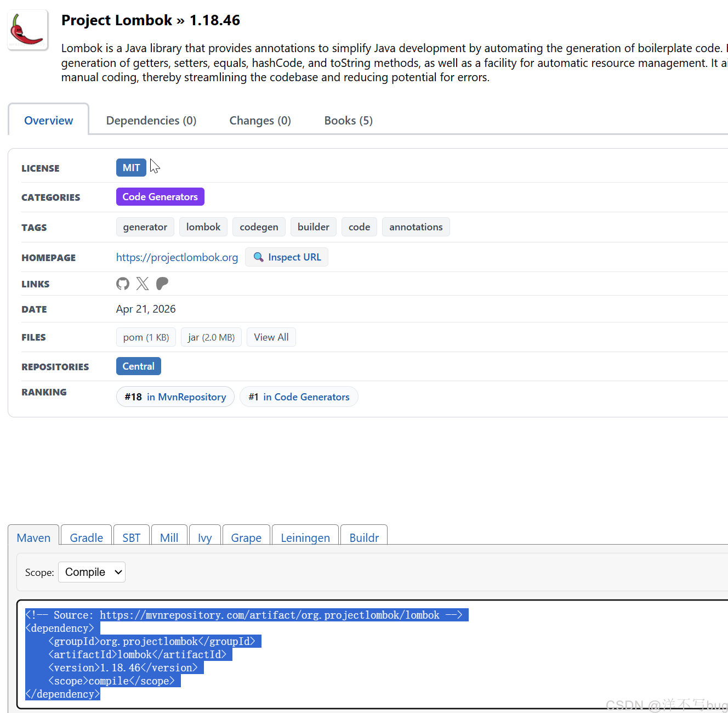
Task: Download the pom (1 KB) file
Action: pos(146,337)
